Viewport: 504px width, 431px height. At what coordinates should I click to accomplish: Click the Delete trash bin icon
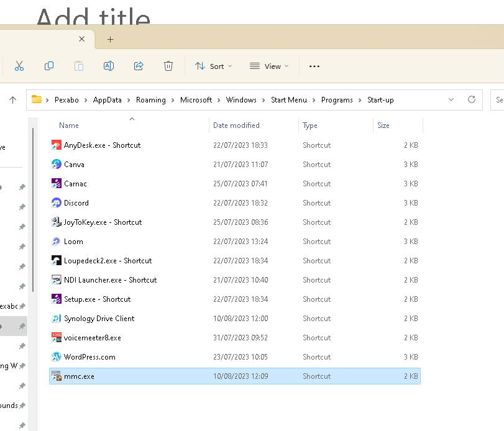coord(168,66)
